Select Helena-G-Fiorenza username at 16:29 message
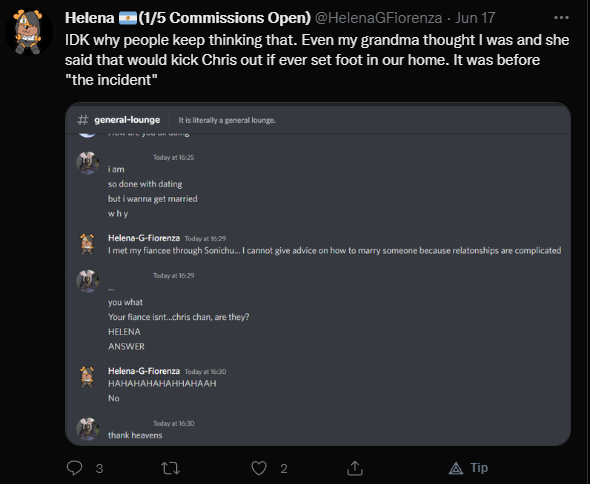The height and width of the screenshot is (484, 590). coord(144,238)
